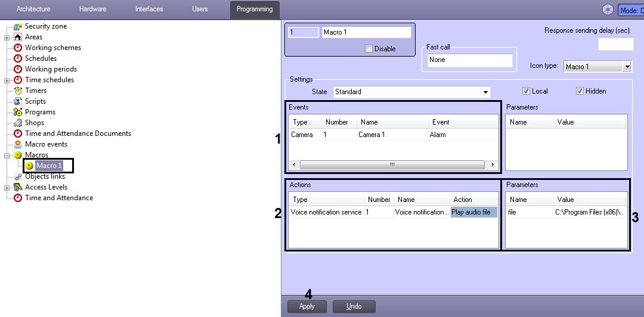
Task: Click the Areas house icon
Action: [x=18, y=37]
